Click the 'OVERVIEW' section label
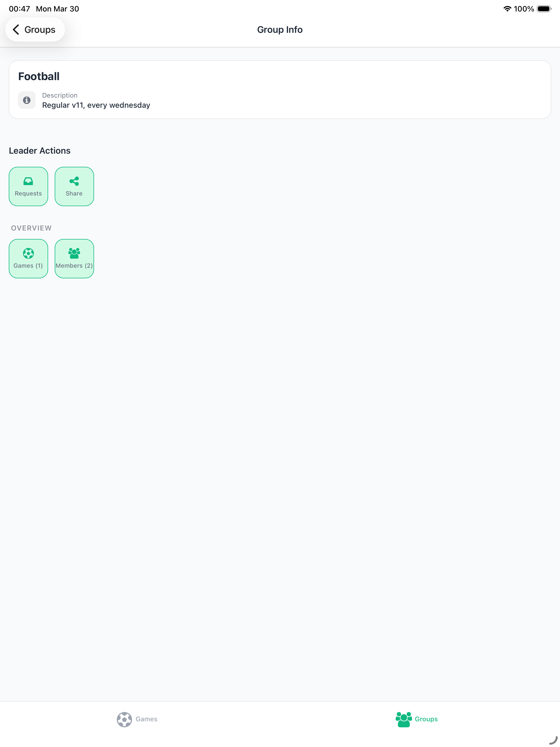Screen dimensions: 560x747 pos(31,228)
